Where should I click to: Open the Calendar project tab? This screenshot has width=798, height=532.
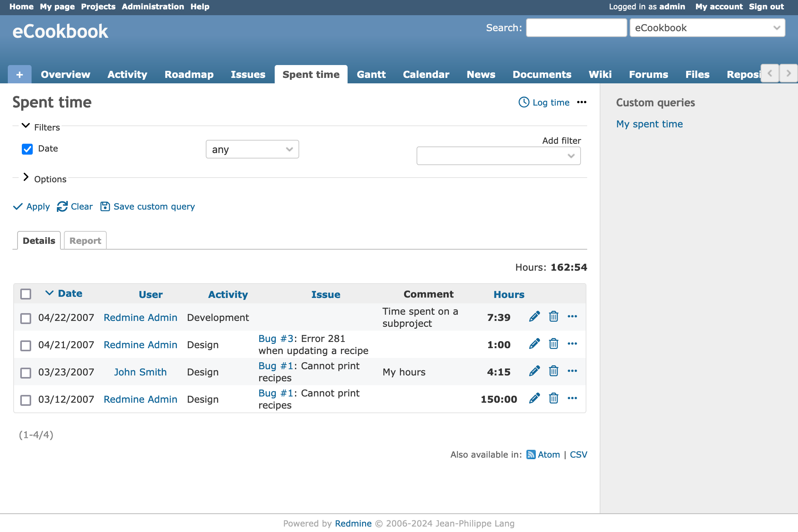[x=426, y=74]
